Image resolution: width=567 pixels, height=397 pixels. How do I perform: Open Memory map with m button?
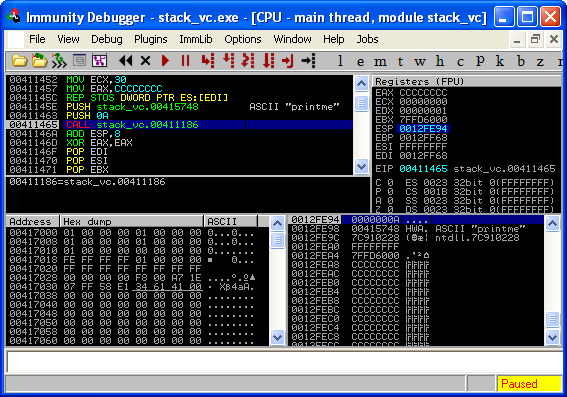coord(380,62)
